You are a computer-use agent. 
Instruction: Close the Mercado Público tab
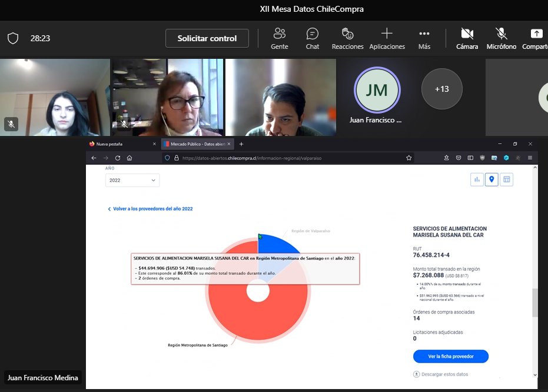(x=229, y=144)
